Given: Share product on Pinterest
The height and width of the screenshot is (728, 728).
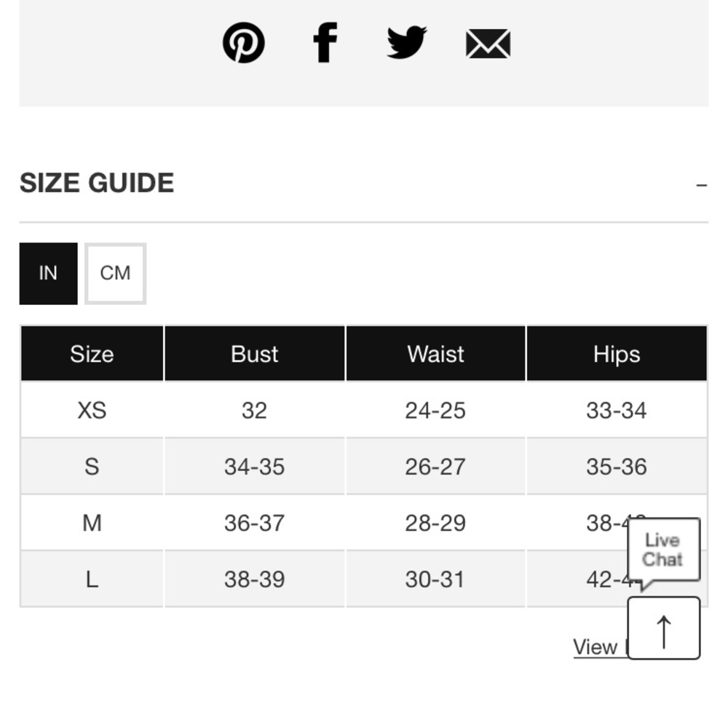Looking at the screenshot, I should (x=244, y=43).
